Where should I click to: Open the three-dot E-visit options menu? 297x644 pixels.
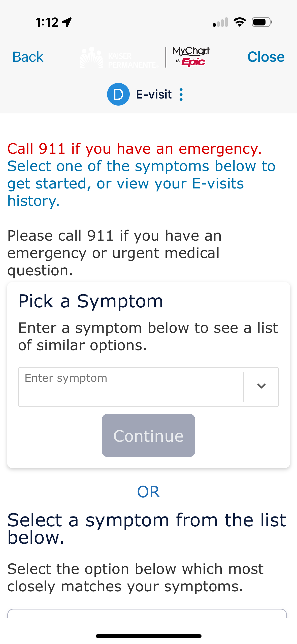pyautogui.click(x=181, y=94)
